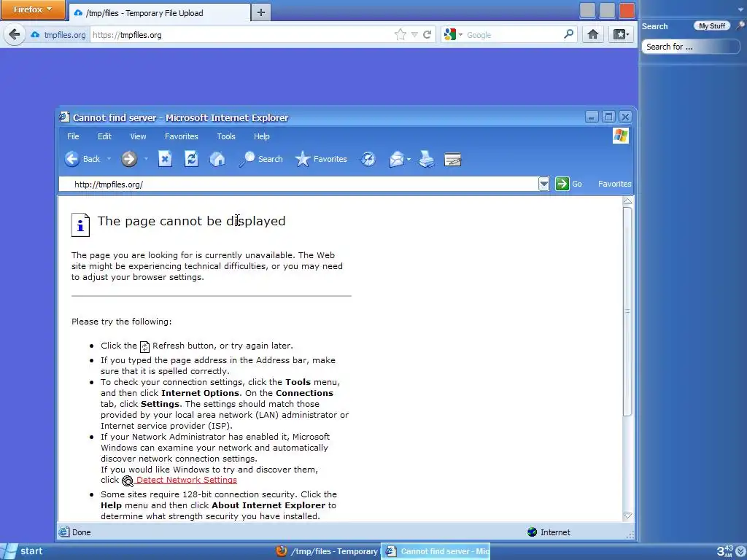Open the Firefox menu button dropdown
This screenshot has width=747, height=560.
pos(33,9)
